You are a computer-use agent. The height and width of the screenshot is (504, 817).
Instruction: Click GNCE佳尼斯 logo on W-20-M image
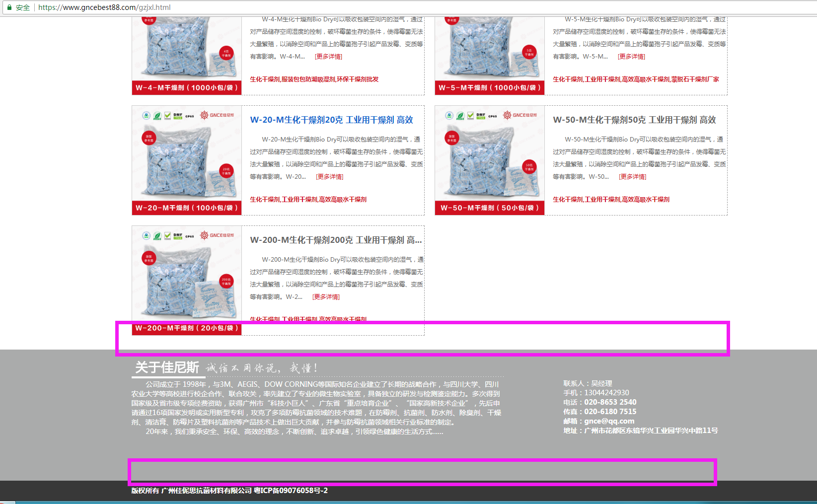pos(217,115)
